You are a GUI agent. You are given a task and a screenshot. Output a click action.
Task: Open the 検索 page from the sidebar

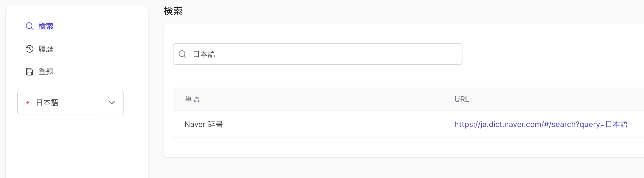point(46,26)
